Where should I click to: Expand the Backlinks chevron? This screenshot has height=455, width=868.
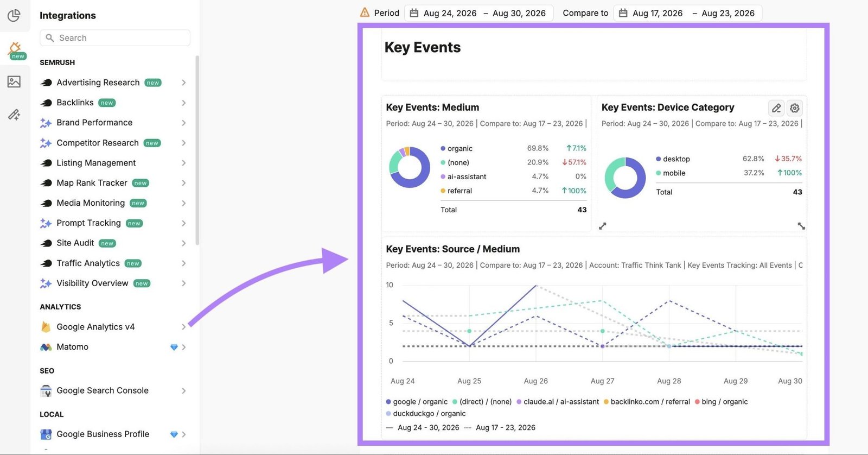tap(184, 103)
